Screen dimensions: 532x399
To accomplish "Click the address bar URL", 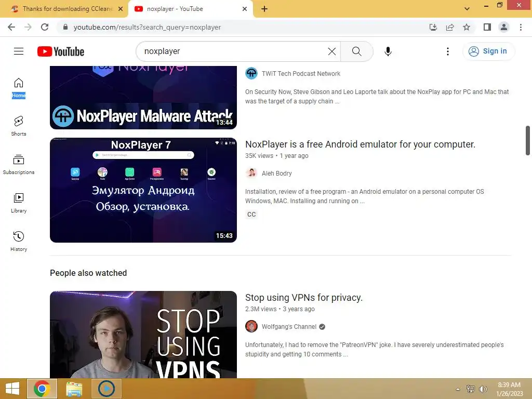I will tap(147, 27).
